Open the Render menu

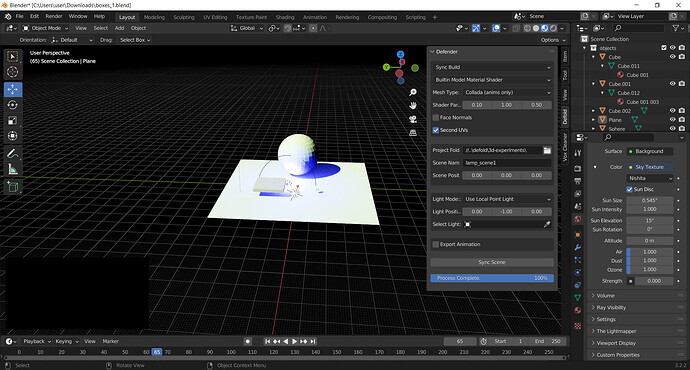pos(54,17)
